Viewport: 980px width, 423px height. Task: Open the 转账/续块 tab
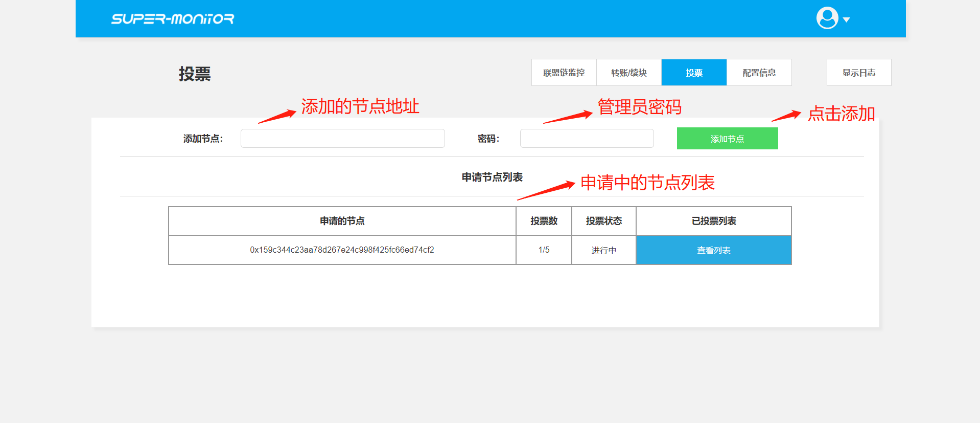click(628, 73)
